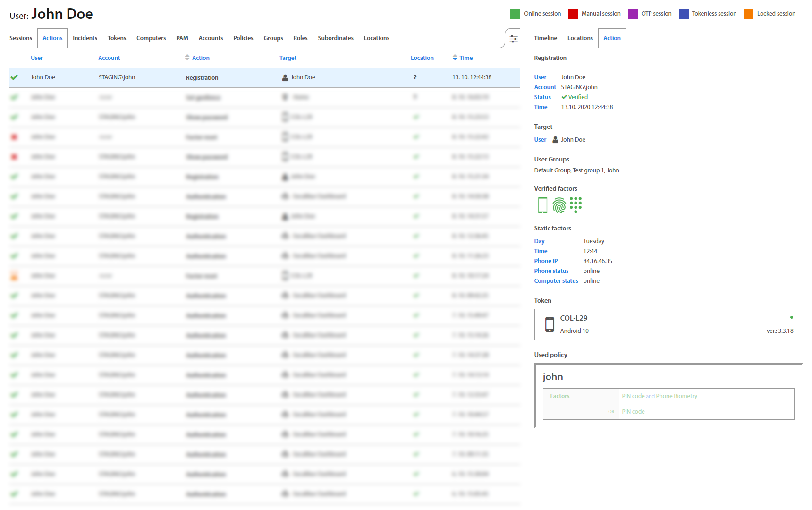Click the PIN keypad factor icon
The image size is (812, 510).
575,205
